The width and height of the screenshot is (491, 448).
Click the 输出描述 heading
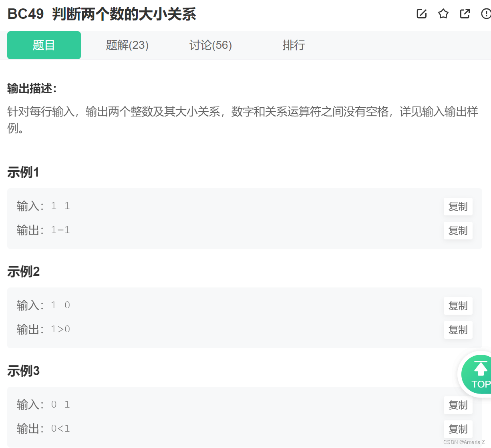[32, 88]
